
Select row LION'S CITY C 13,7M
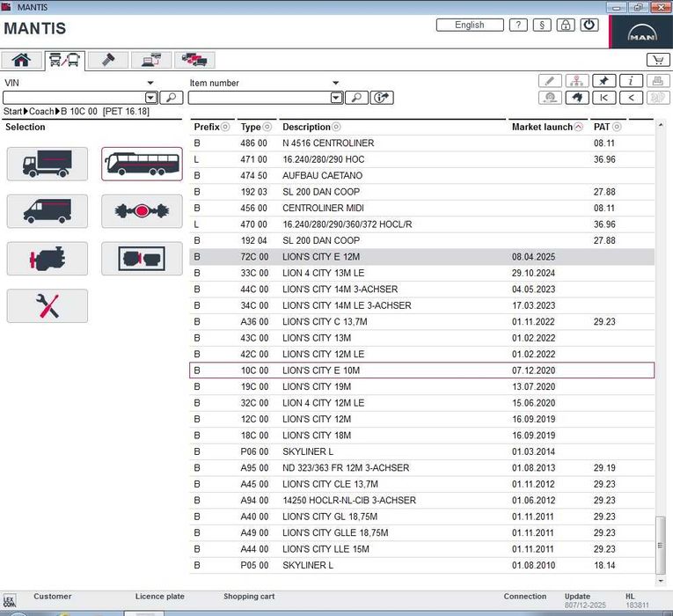(x=422, y=321)
